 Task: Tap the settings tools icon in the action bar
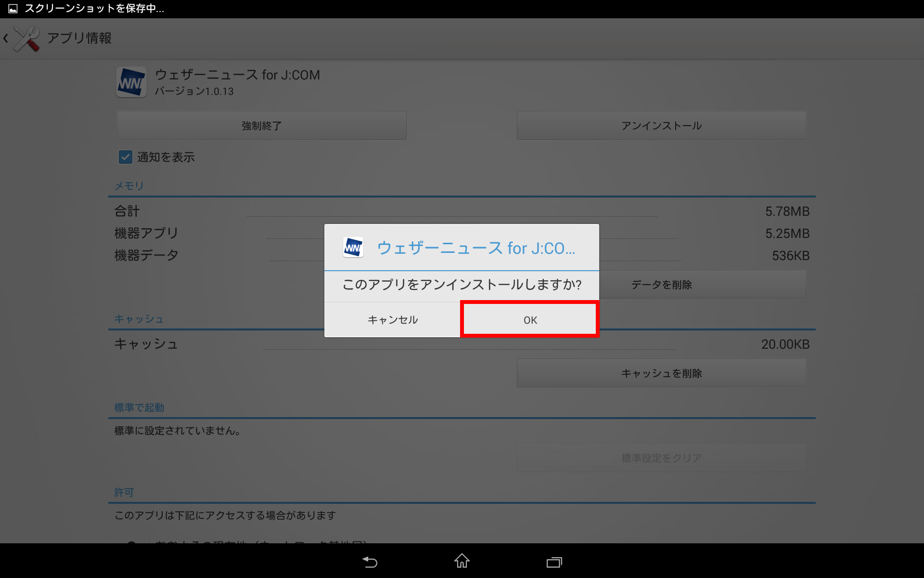click(x=26, y=39)
